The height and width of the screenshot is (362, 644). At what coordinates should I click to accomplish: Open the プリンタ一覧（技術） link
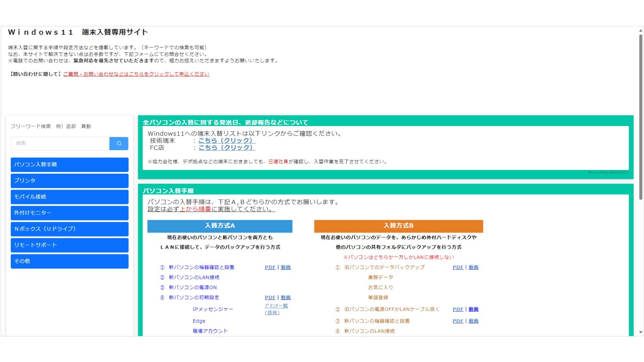[x=276, y=309]
